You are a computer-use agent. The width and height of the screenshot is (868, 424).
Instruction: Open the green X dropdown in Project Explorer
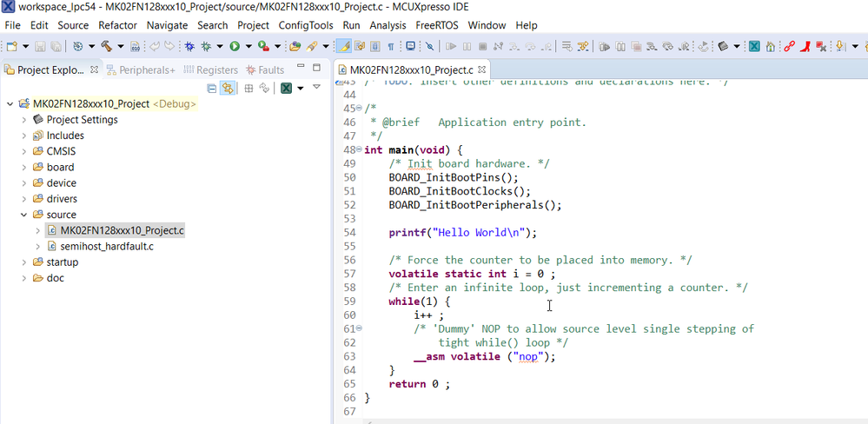coord(300,88)
